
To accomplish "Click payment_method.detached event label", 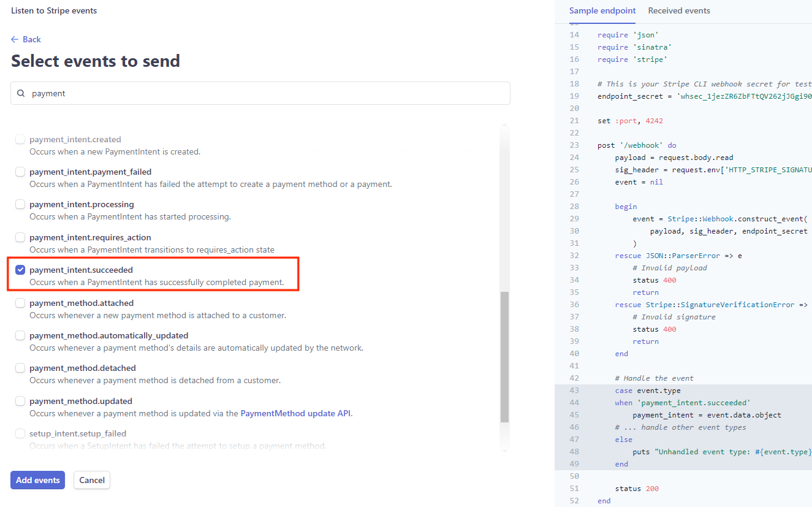I will (83, 368).
